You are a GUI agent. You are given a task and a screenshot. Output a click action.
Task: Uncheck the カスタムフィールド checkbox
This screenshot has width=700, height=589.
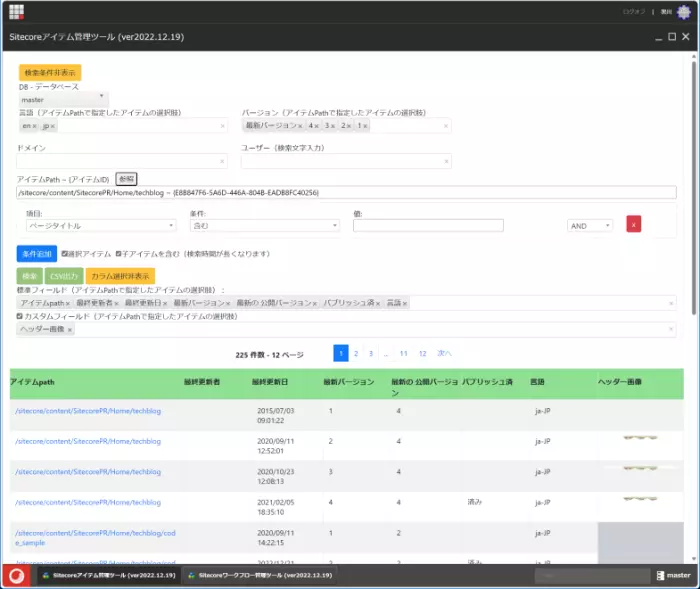click(20, 316)
